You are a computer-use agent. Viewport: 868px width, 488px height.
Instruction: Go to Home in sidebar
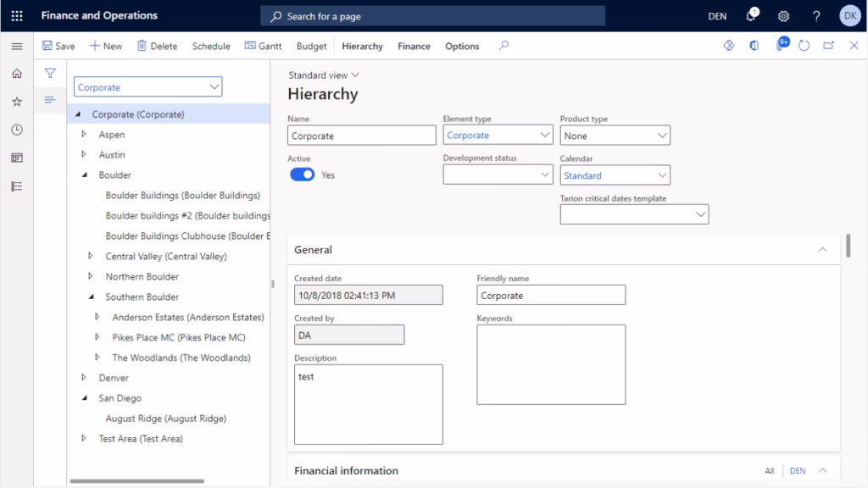point(17,74)
